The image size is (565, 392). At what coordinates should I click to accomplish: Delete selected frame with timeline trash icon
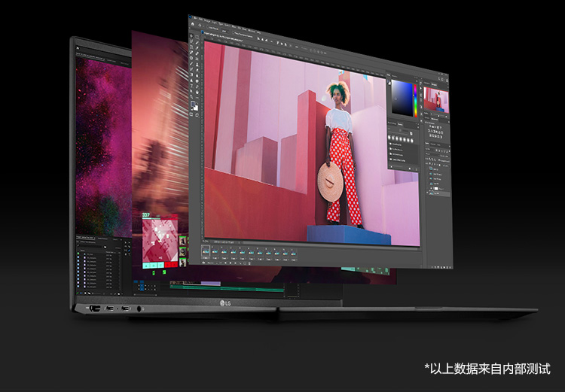point(249,263)
